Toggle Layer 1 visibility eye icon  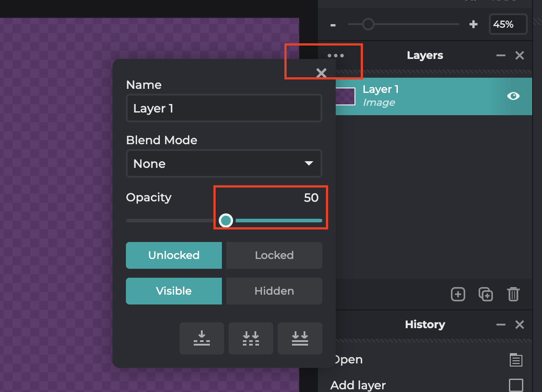click(513, 96)
